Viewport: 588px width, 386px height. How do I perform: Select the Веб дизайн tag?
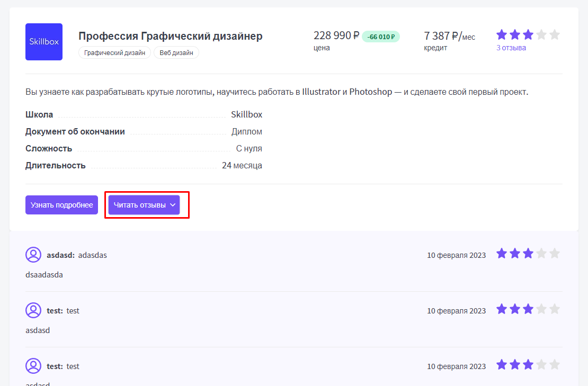176,53
